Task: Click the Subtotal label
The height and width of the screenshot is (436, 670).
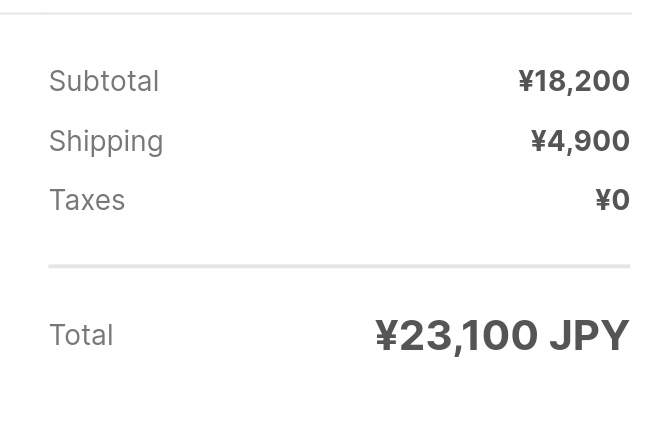Action: [104, 81]
